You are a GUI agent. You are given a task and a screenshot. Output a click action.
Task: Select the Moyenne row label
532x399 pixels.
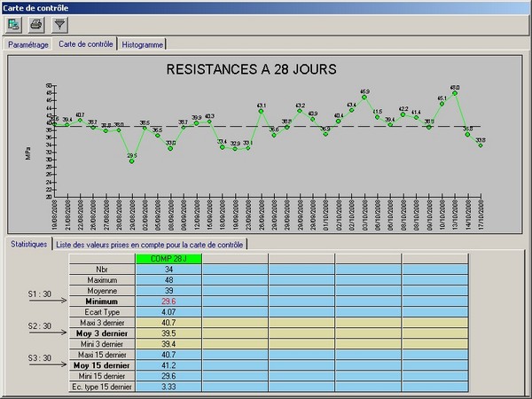coord(102,290)
